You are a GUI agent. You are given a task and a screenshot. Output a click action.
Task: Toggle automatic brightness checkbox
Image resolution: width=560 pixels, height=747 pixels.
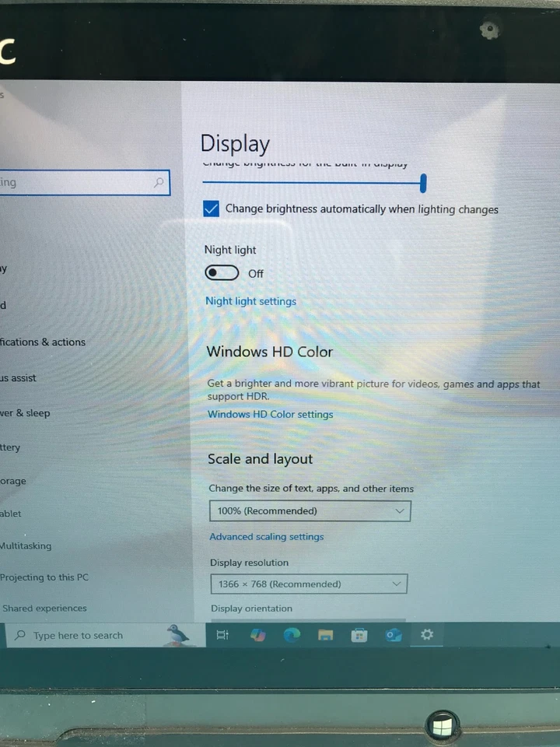click(x=211, y=209)
